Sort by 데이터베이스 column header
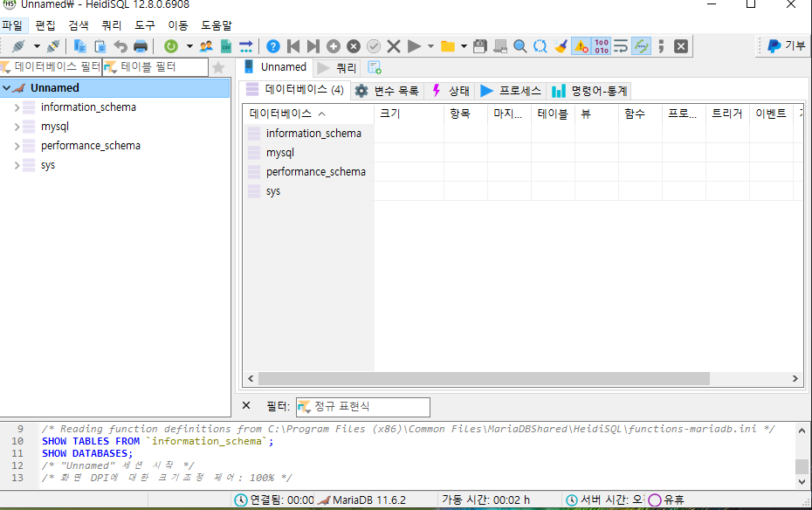Screen dimensions: 812x510 point(308,114)
